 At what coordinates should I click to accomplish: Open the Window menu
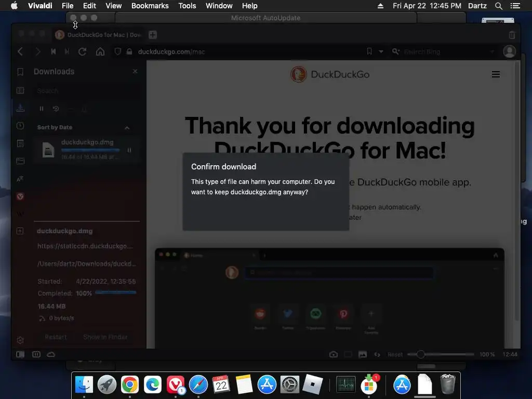(219, 6)
